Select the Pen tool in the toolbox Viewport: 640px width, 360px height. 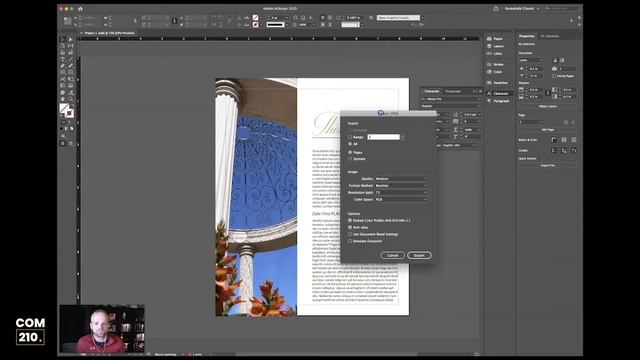click(62, 66)
